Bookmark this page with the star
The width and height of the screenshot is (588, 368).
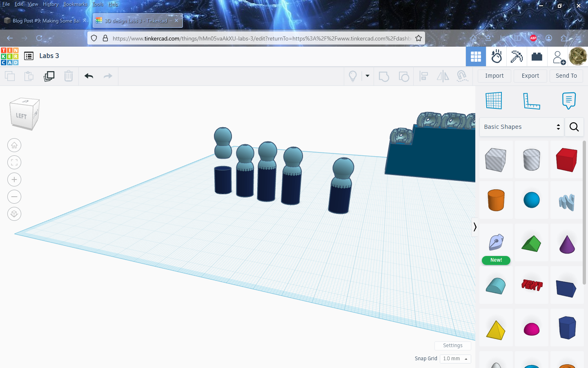tap(419, 38)
